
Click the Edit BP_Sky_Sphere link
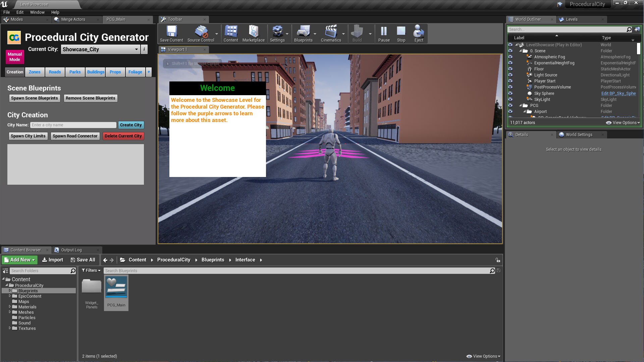[618, 94]
